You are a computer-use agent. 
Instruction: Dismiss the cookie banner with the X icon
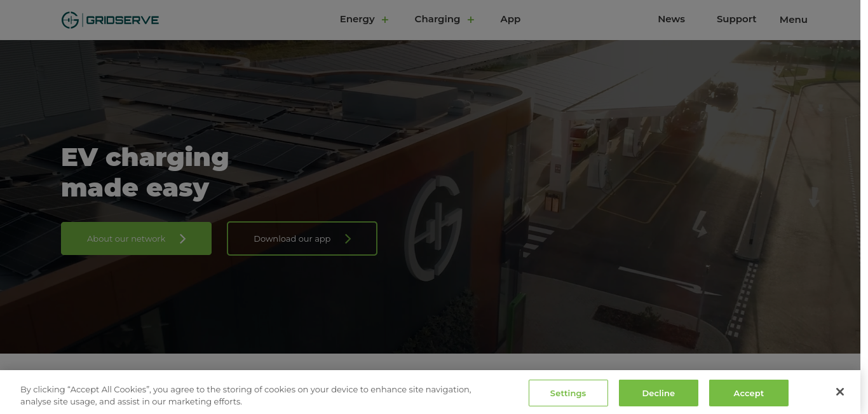[840, 392]
